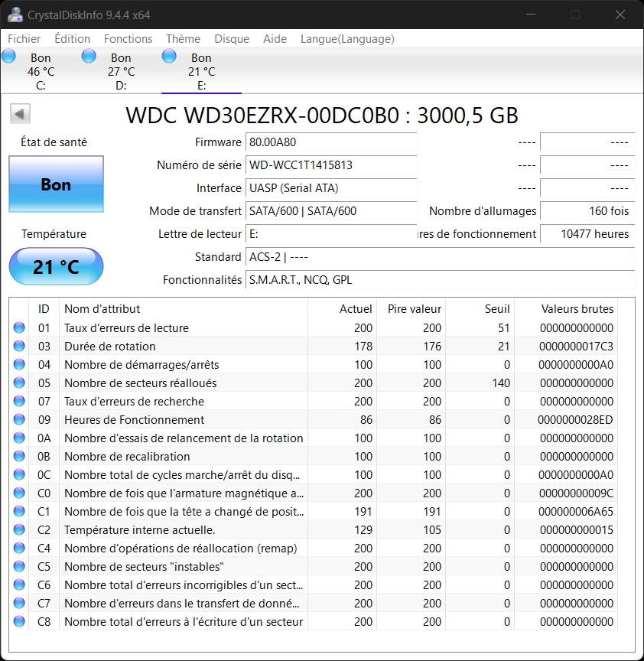Click status orb for drive C:
This screenshot has width=644, height=661.
pos(9,56)
